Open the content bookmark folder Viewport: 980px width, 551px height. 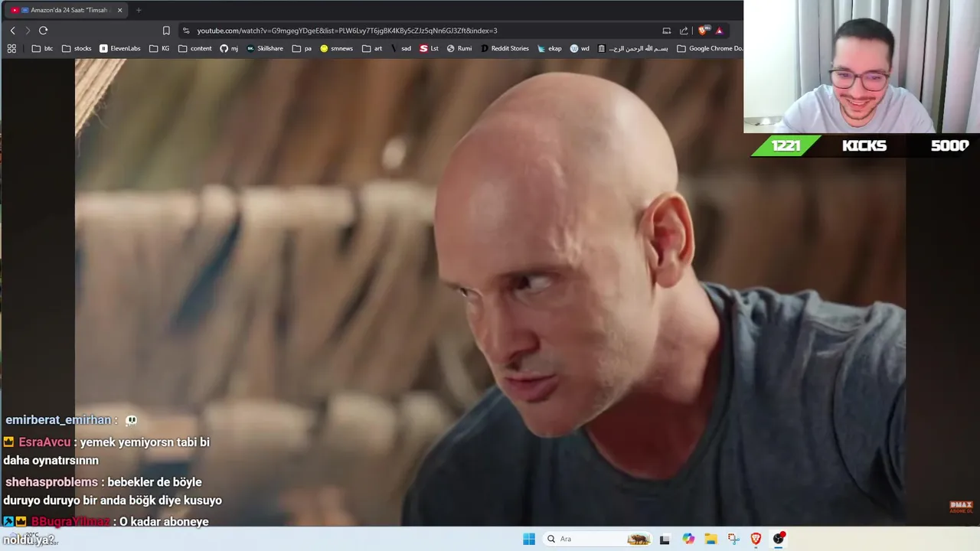(195, 48)
